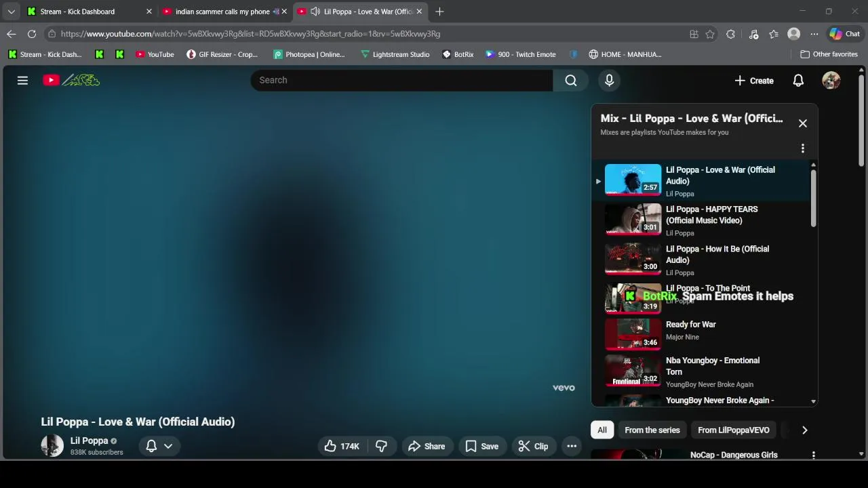Close the Lil Poppa - Love & War tab

click(x=419, y=12)
